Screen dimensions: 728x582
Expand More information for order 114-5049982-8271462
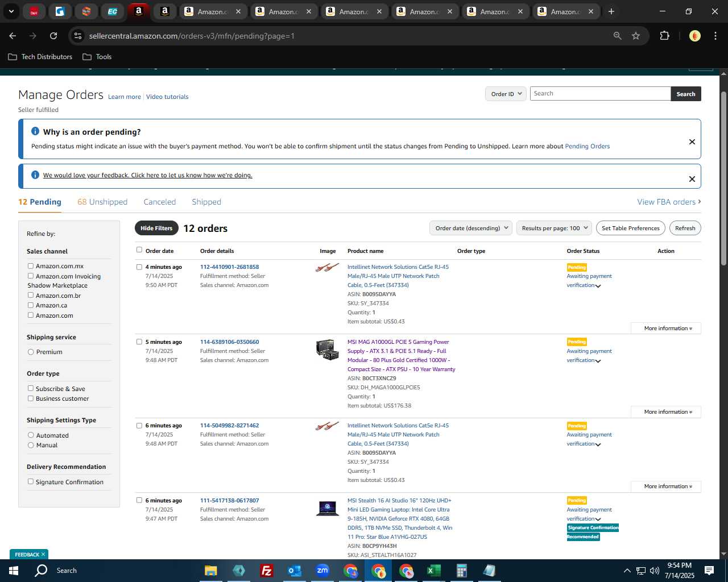point(665,486)
